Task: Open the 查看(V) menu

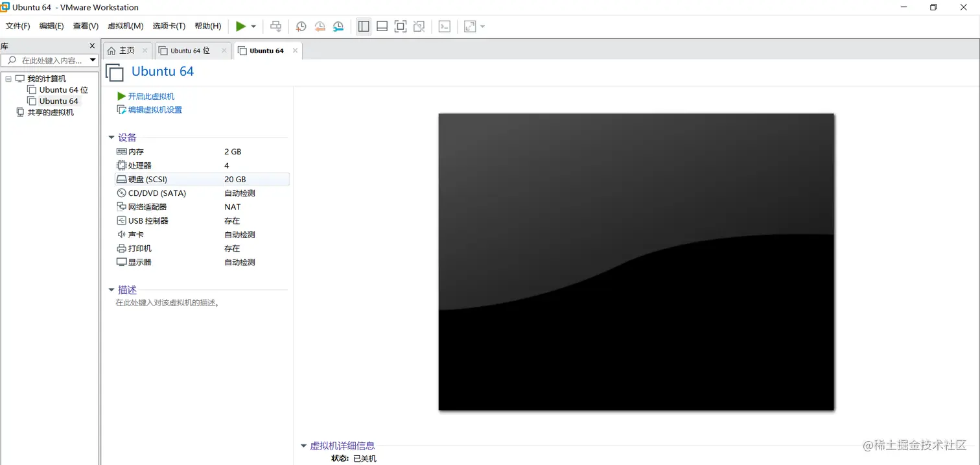Action: point(86,26)
